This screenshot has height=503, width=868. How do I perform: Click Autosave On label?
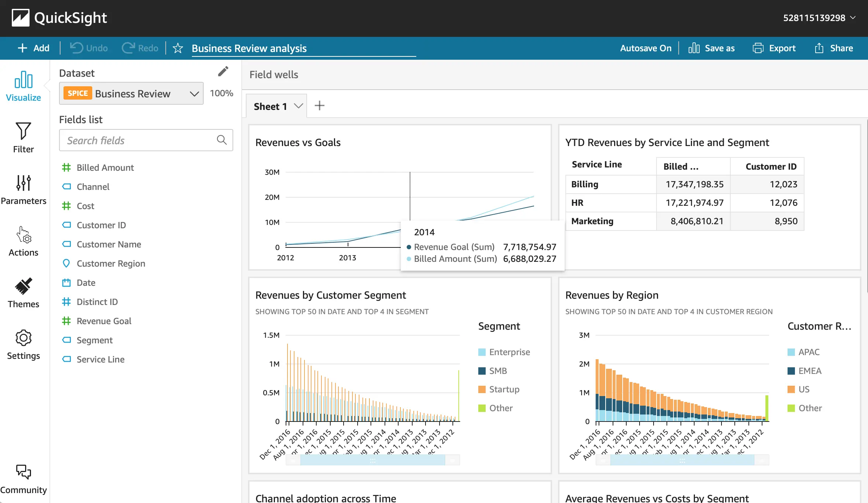pos(645,48)
